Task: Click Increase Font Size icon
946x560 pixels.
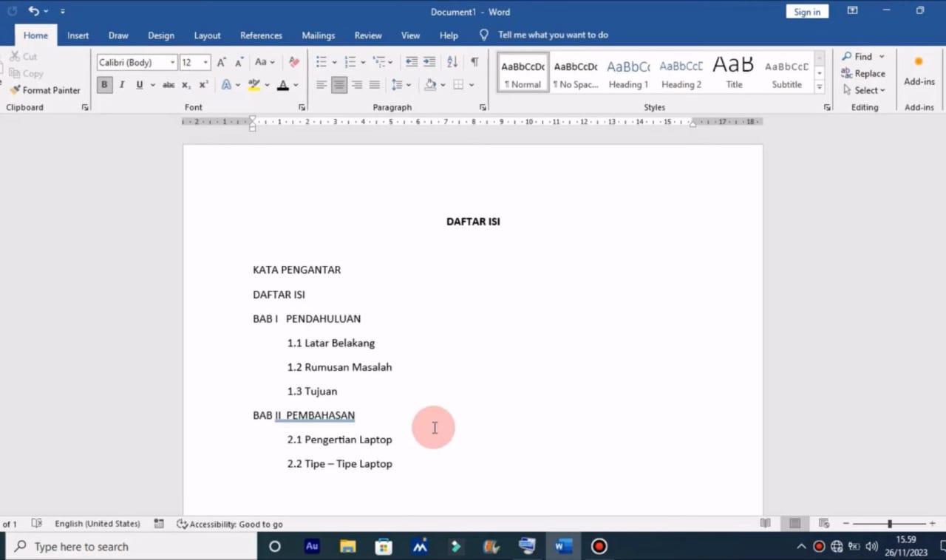Action: 222,62
